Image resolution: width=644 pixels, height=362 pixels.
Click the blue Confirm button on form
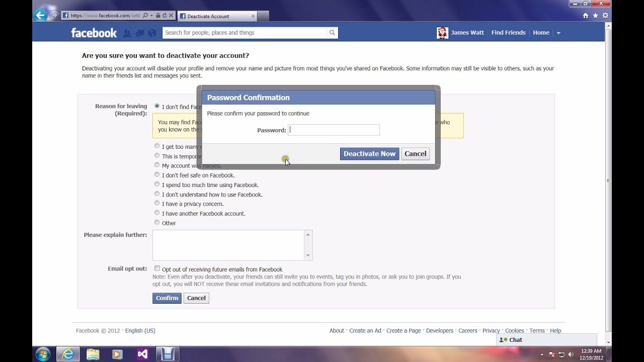167,298
